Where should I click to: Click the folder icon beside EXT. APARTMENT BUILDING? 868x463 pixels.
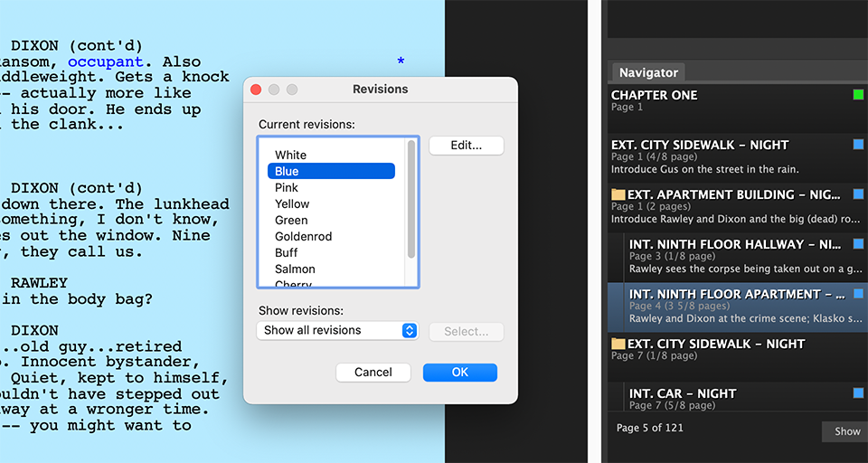pyautogui.click(x=618, y=194)
